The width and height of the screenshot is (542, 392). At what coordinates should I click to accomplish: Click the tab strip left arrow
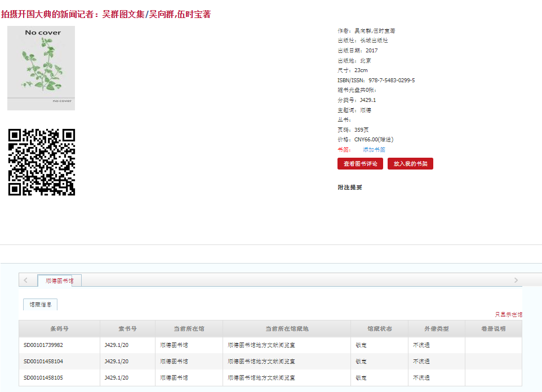25,280
